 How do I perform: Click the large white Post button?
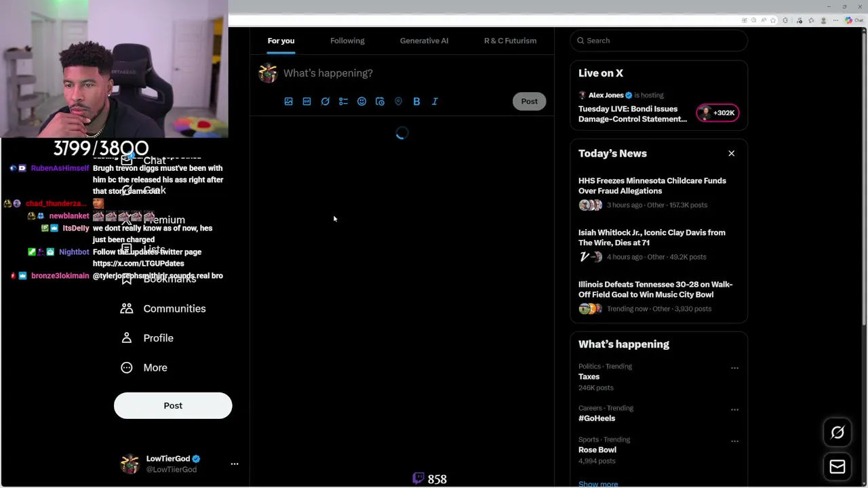click(x=173, y=405)
